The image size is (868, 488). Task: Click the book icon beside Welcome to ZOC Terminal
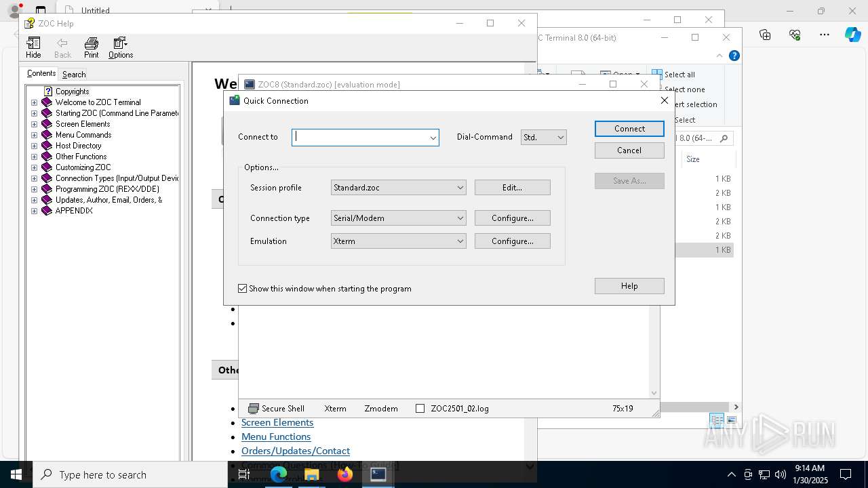(x=47, y=102)
